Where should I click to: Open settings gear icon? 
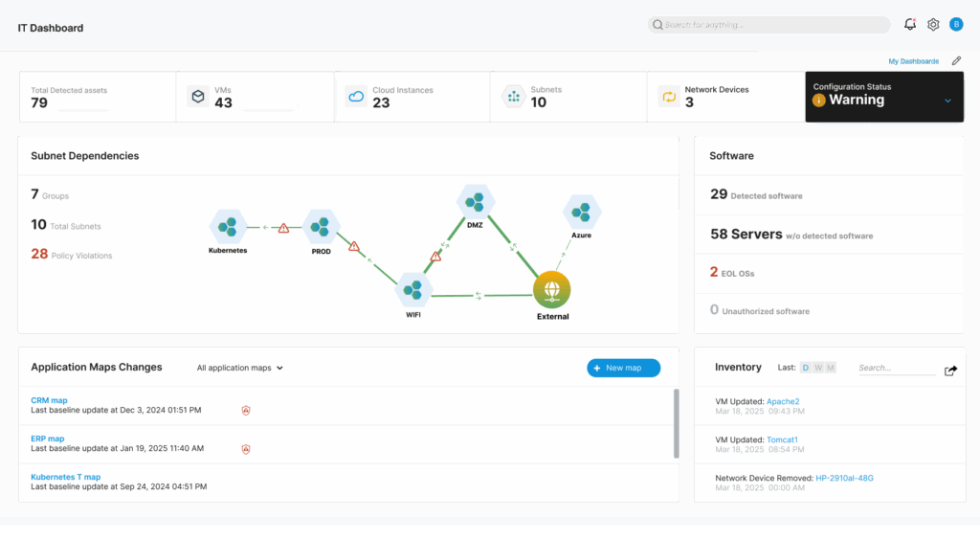(933, 24)
